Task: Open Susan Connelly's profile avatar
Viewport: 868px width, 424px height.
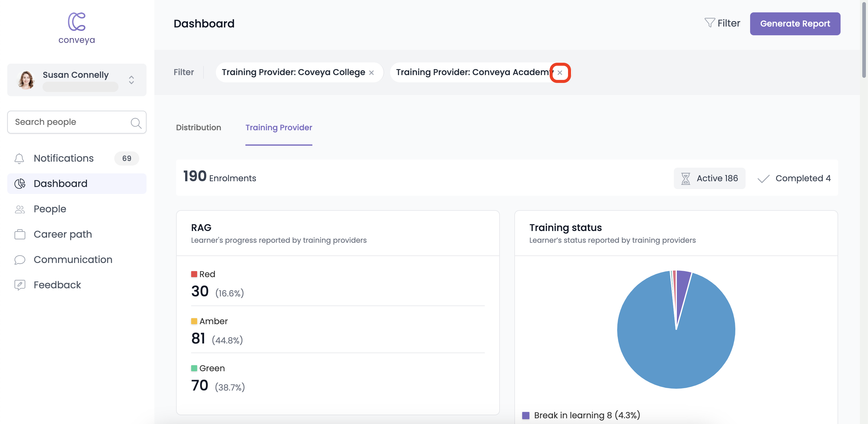Action: (26, 80)
